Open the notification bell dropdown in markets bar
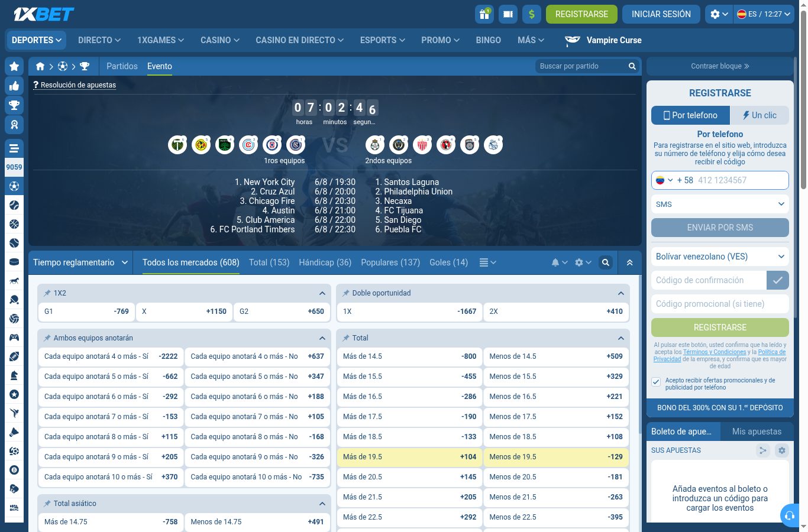808x532 pixels. 559,262
